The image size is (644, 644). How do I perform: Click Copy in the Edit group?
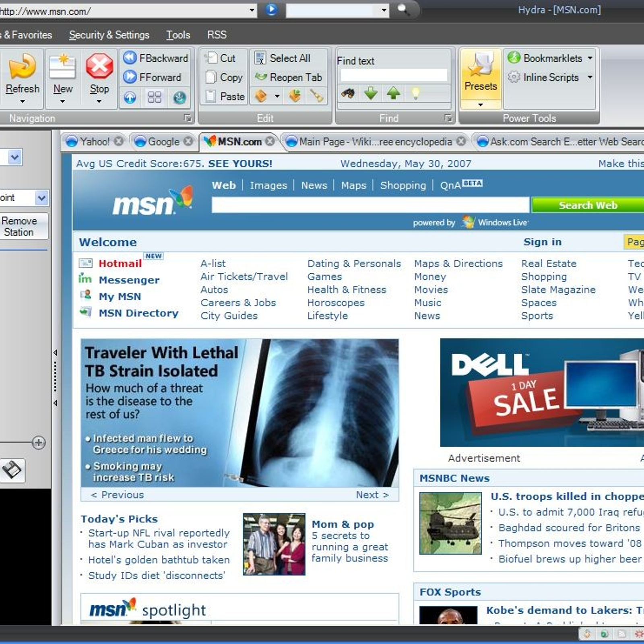coord(224,77)
